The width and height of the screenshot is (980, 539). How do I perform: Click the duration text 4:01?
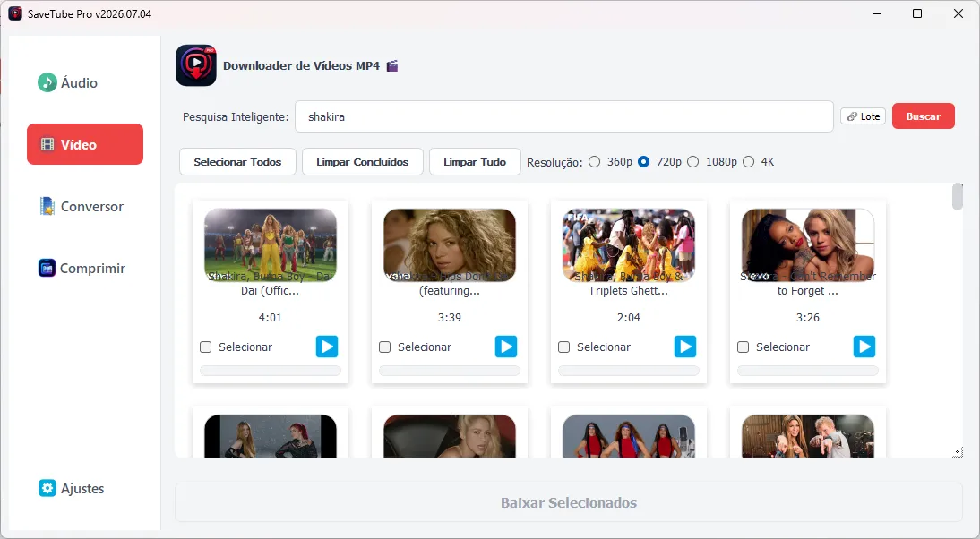point(270,317)
